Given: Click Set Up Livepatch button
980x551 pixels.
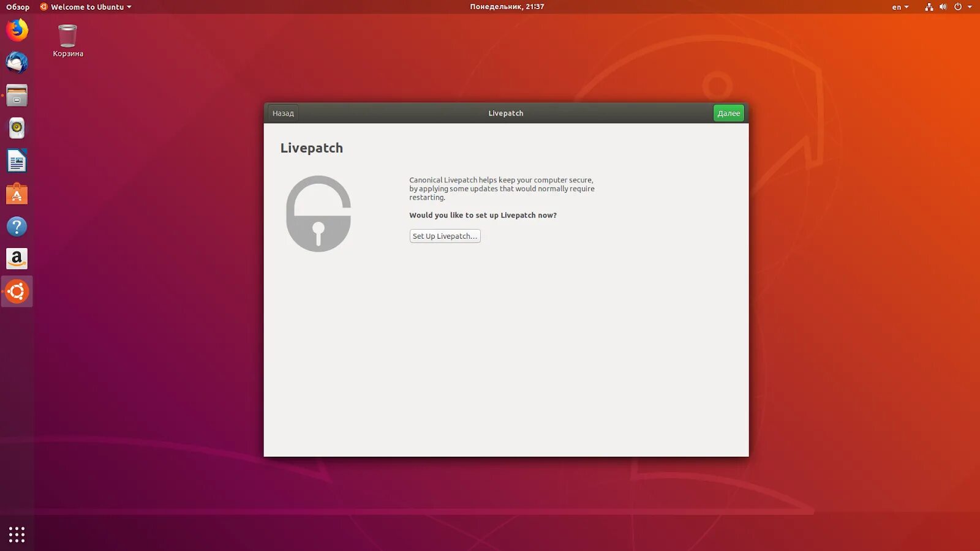Looking at the screenshot, I should 445,236.
